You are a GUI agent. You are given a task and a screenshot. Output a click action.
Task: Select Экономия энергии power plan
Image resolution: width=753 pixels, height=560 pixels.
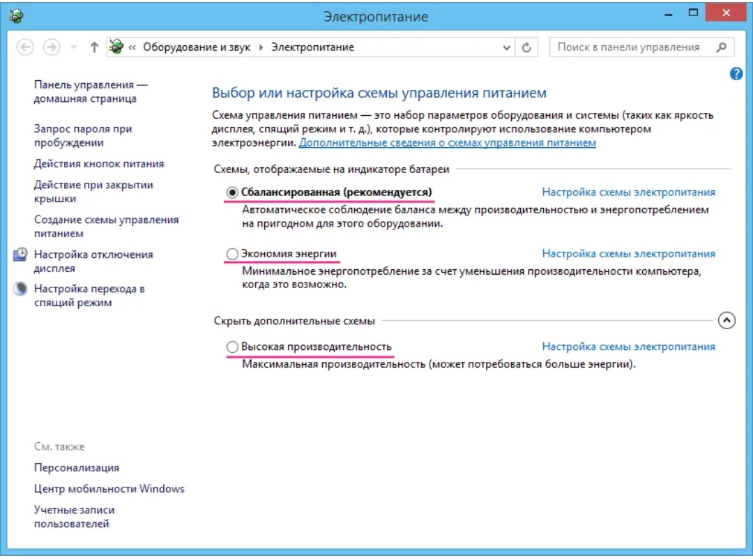[232, 254]
